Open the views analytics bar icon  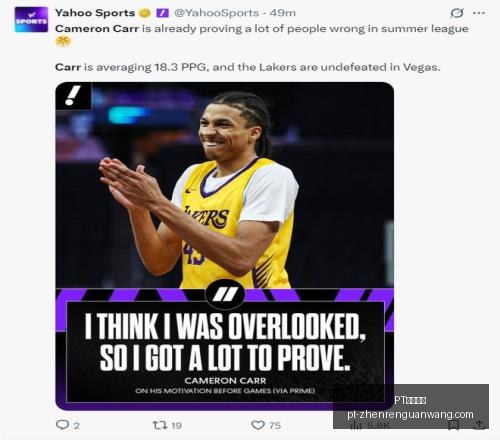point(357,425)
